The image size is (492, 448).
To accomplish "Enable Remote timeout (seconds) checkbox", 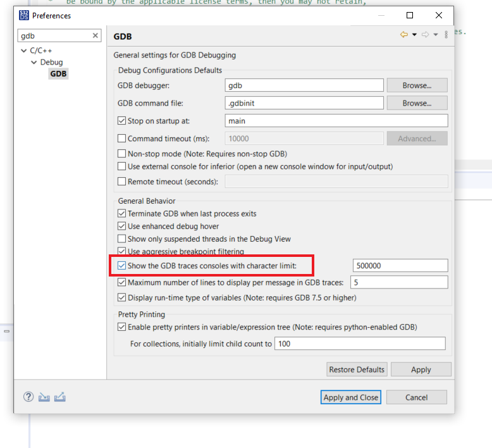I will (122, 182).
